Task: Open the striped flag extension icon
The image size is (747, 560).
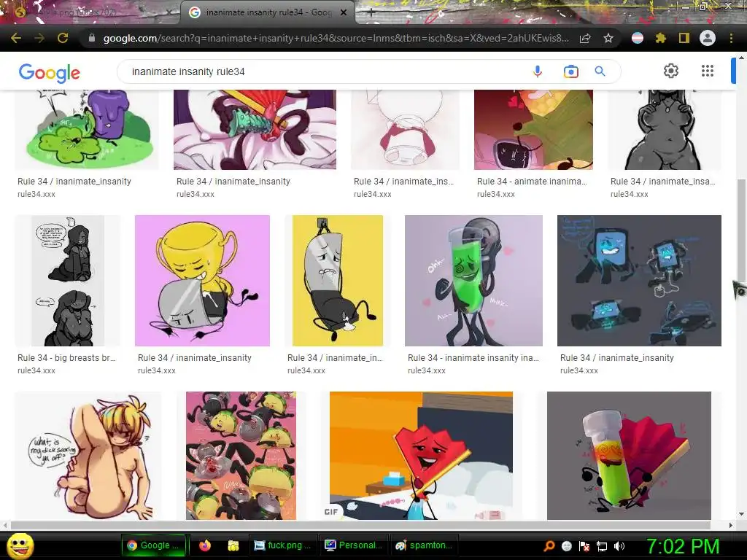Action: [638, 38]
